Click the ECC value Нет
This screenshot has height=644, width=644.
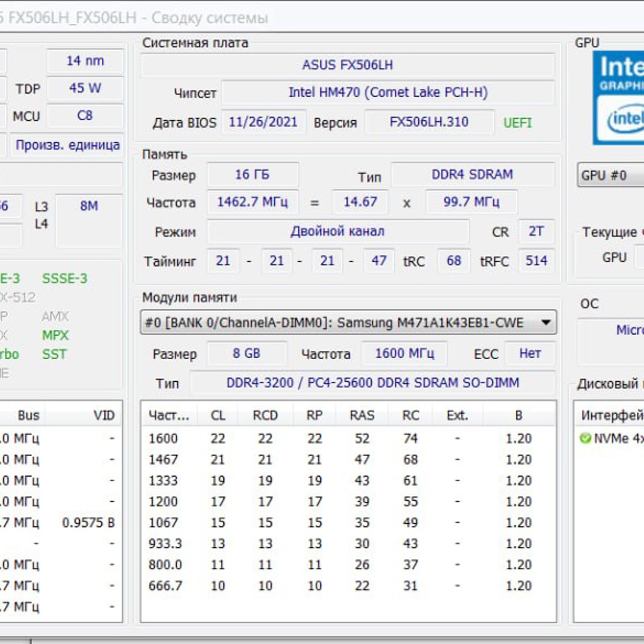pyautogui.click(x=530, y=353)
